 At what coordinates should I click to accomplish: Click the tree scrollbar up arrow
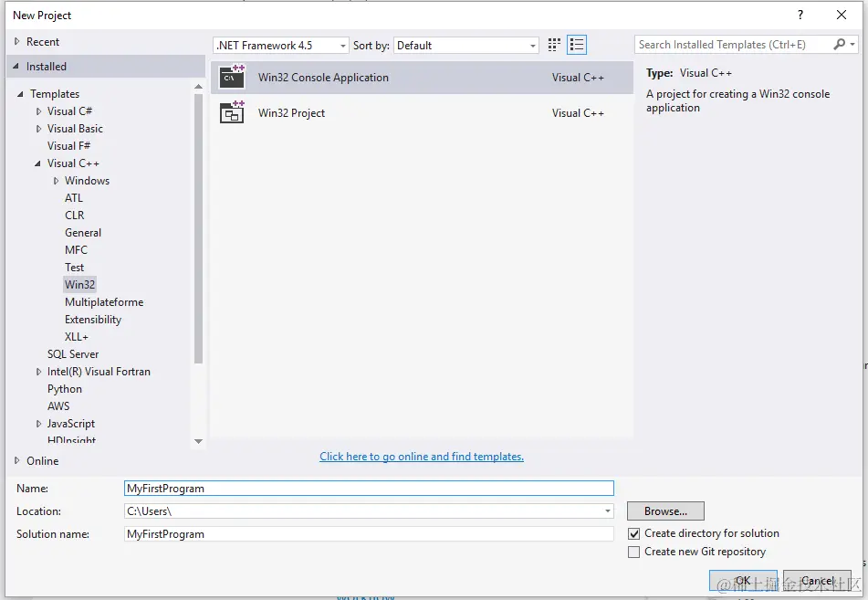point(199,87)
